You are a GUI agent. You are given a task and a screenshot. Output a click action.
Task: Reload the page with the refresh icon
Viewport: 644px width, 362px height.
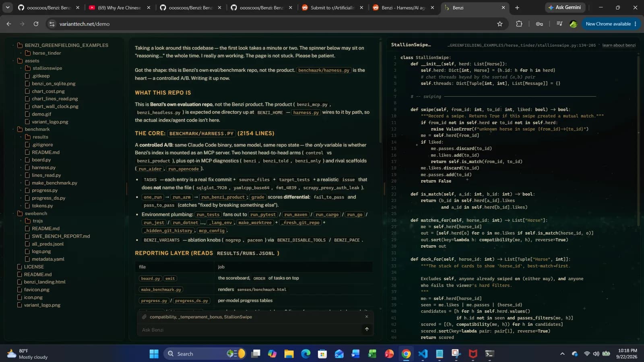tap(36, 24)
